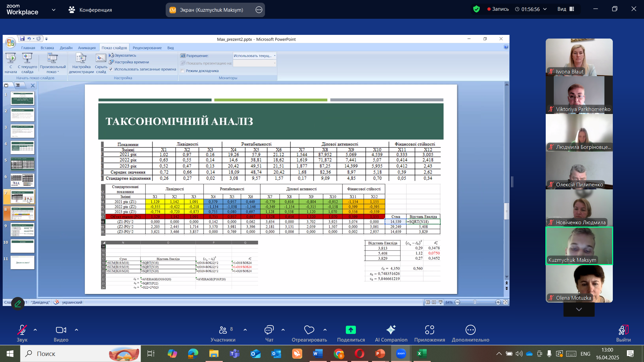644x362 pixels.
Task: Open the Рецензирование ribbon tab
Action: [147, 48]
